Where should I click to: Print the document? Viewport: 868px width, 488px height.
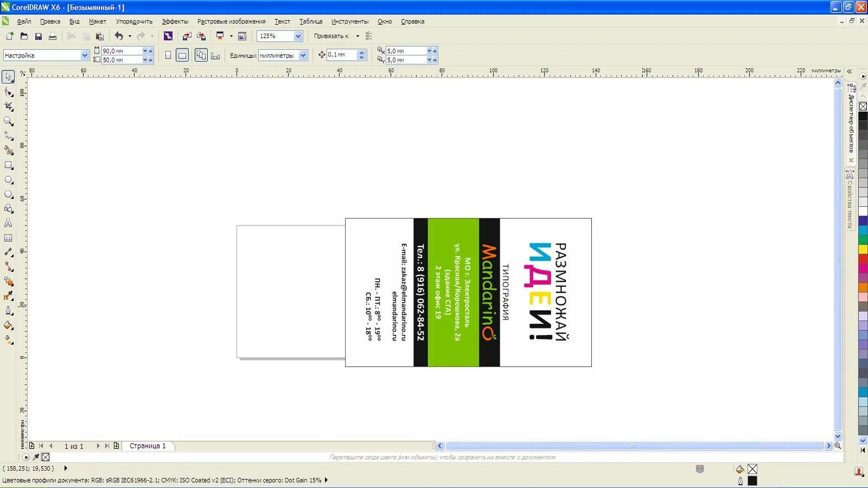coord(53,36)
